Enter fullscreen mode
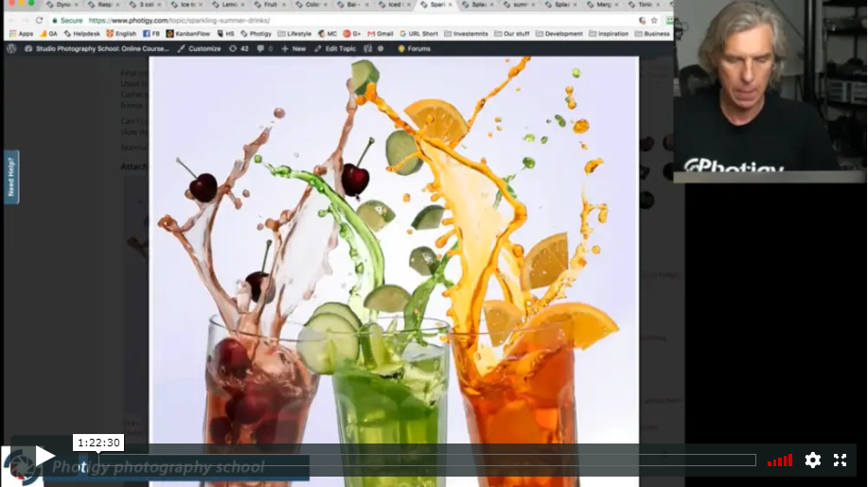 click(841, 460)
